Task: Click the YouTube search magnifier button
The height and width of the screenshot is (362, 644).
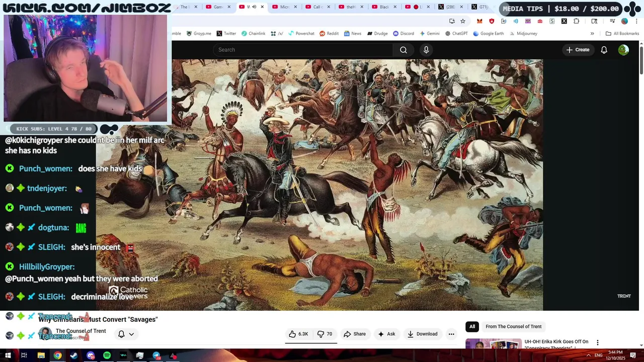Action: 403,50
